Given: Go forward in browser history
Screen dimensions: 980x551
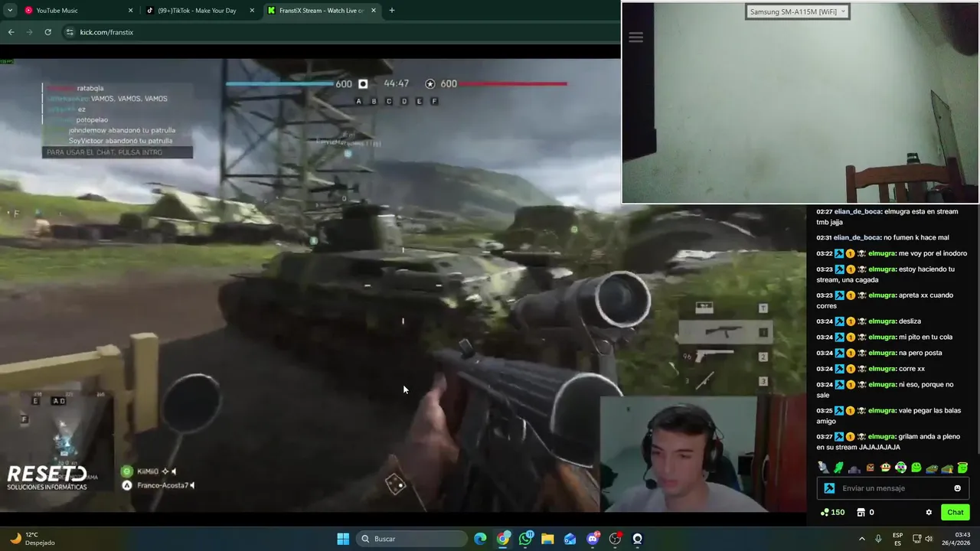Looking at the screenshot, I should pyautogui.click(x=29, y=32).
